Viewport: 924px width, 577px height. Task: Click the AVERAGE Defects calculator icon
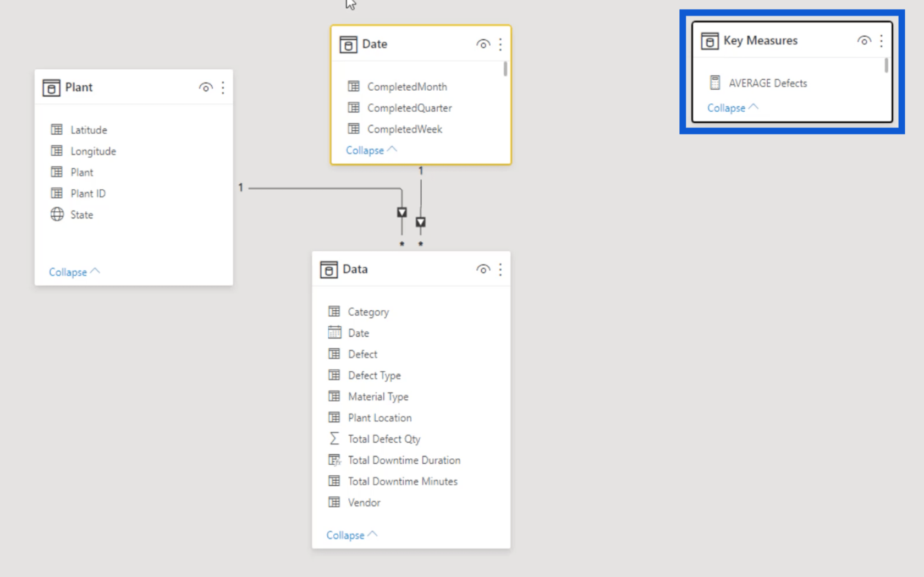pyautogui.click(x=715, y=83)
